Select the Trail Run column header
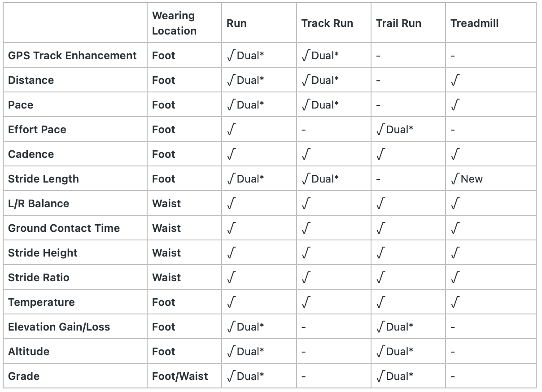The width and height of the screenshot is (542, 392). coord(398,23)
